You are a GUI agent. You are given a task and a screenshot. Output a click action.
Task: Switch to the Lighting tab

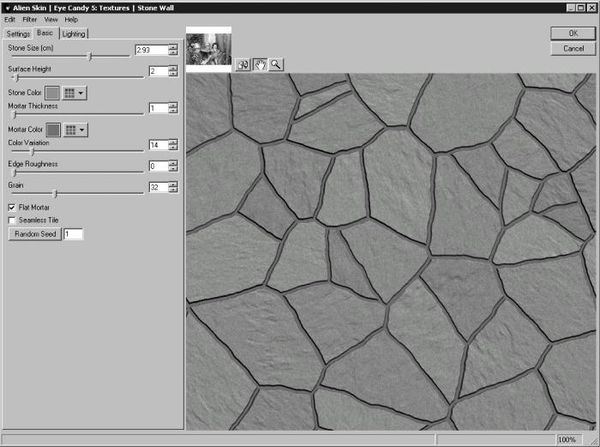(74, 33)
